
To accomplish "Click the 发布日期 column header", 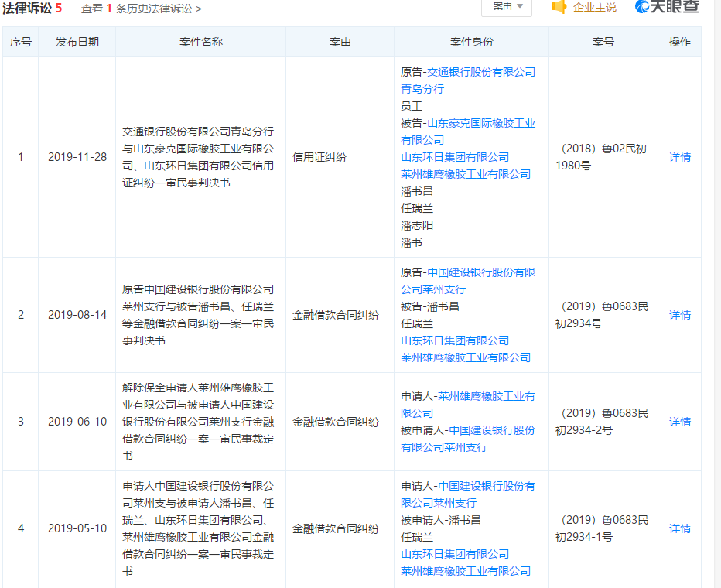I will pyautogui.click(x=77, y=42).
